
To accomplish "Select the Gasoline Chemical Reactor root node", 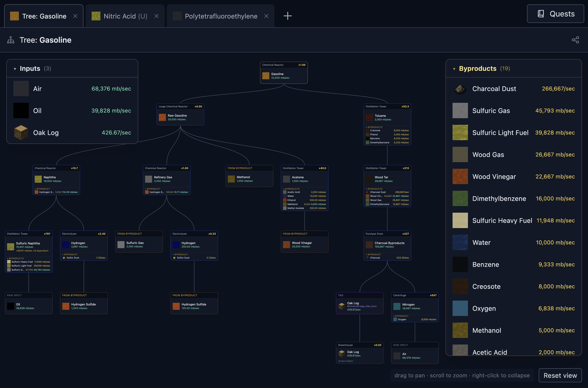I will (x=284, y=73).
